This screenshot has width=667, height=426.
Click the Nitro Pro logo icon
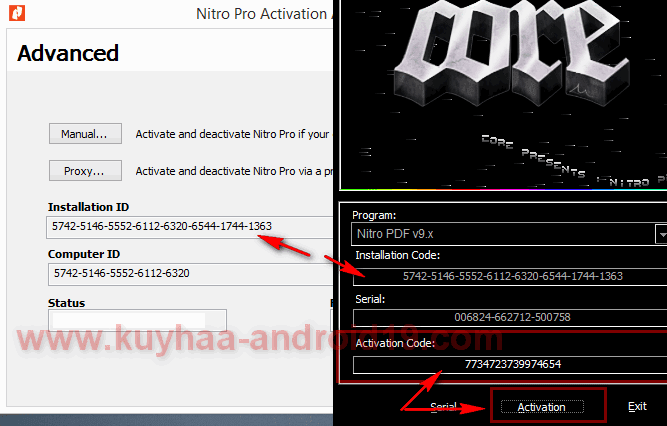tap(17, 13)
